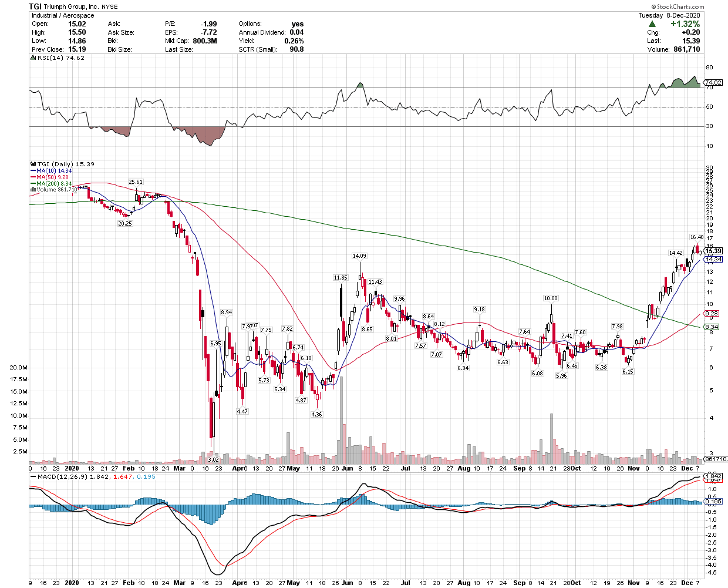Click the 15.39 last price tag on the price axis
The width and height of the screenshot is (728, 588).
pyautogui.click(x=713, y=251)
